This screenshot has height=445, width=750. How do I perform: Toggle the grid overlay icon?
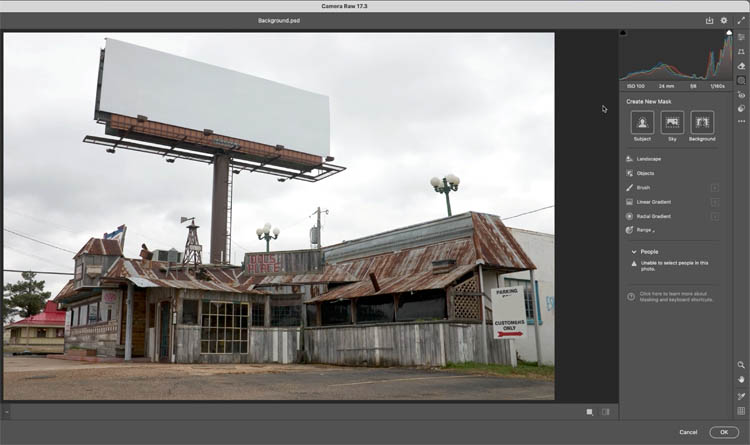click(x=741, y=411)
